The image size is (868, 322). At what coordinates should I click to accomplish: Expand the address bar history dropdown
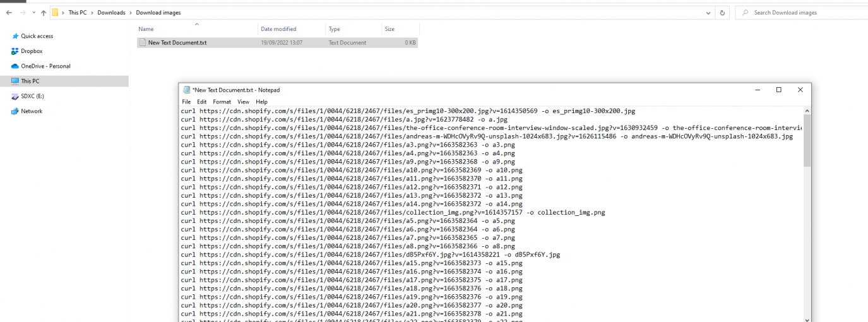[709, 13]
